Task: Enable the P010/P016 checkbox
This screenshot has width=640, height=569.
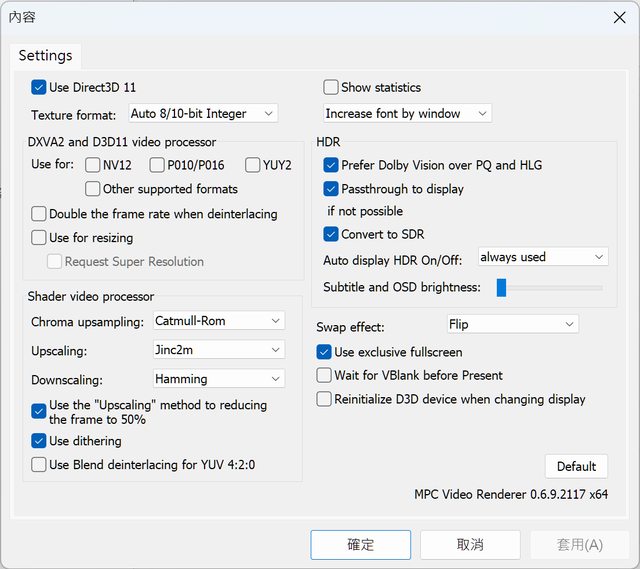Action: pos(158,165)
